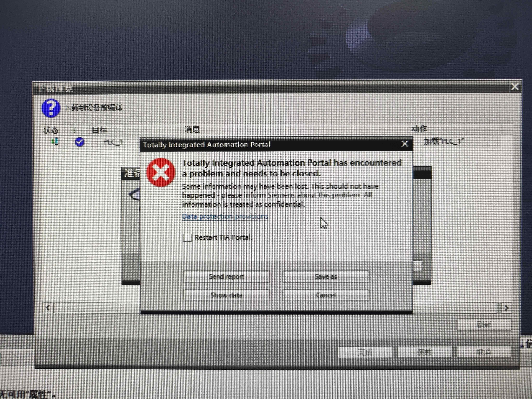532x399 pixels.
Task: Close the 下载预览 window
Action: point(515,87)
